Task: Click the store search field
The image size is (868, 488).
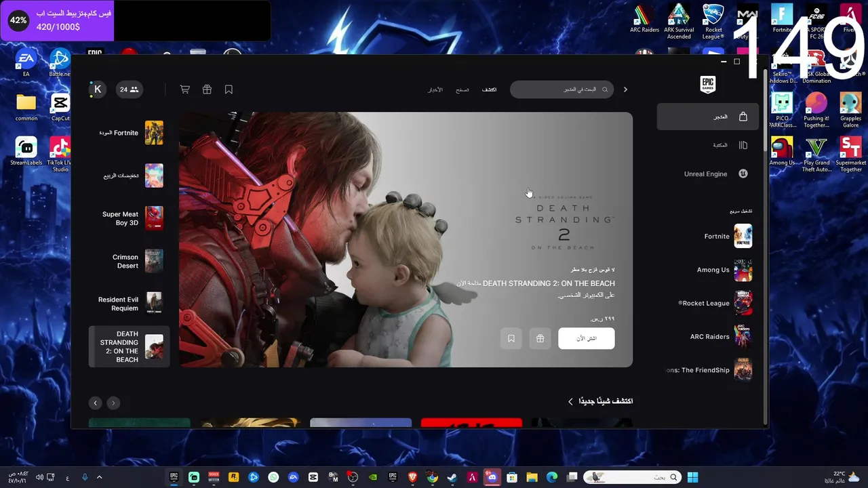Action: coord(561,89)
